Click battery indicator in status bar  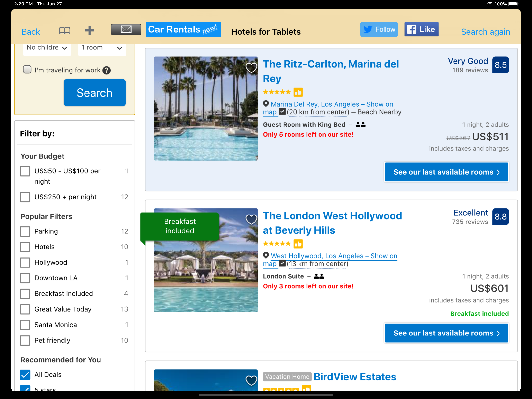tap(514, 4)
